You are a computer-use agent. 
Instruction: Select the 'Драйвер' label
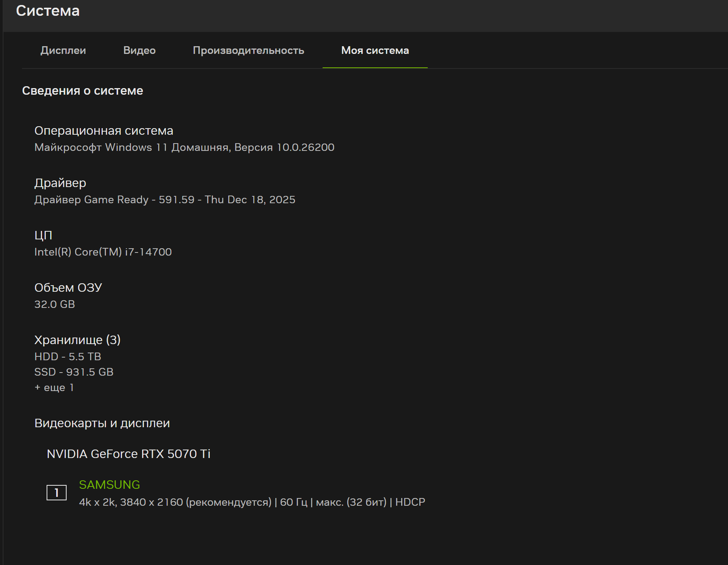tap(60, 183)
